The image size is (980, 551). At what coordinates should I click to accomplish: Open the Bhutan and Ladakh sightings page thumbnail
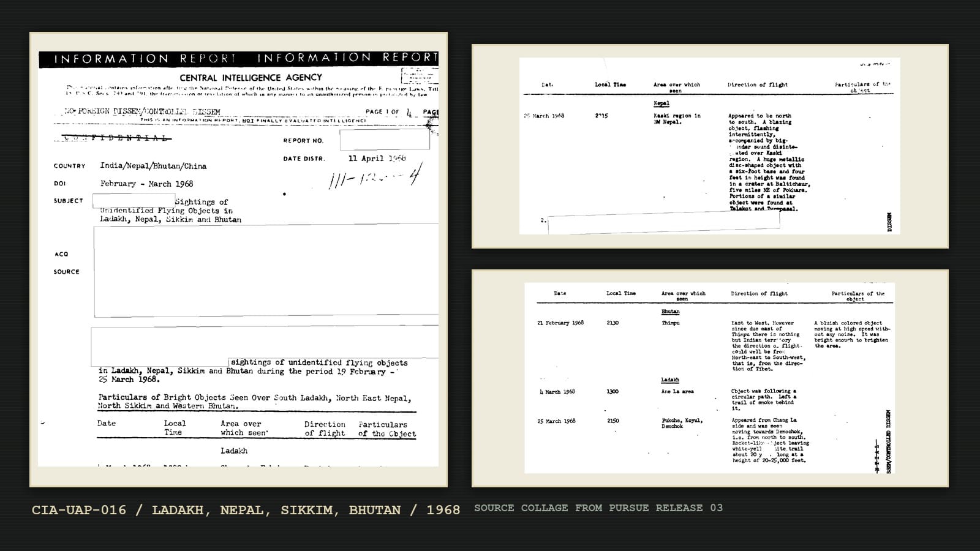tap(710, 378)
